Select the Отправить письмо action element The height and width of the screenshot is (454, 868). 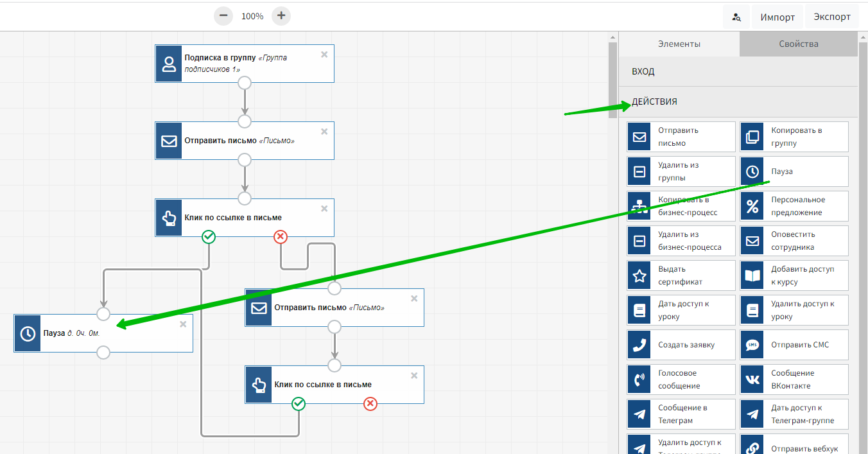click(681, 137)
